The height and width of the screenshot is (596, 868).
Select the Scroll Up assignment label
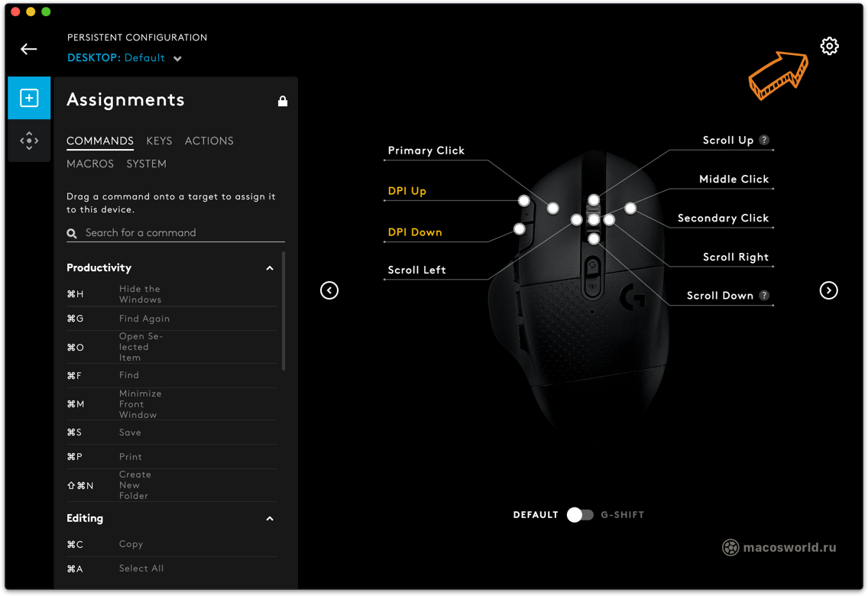[x=728, y=140]
